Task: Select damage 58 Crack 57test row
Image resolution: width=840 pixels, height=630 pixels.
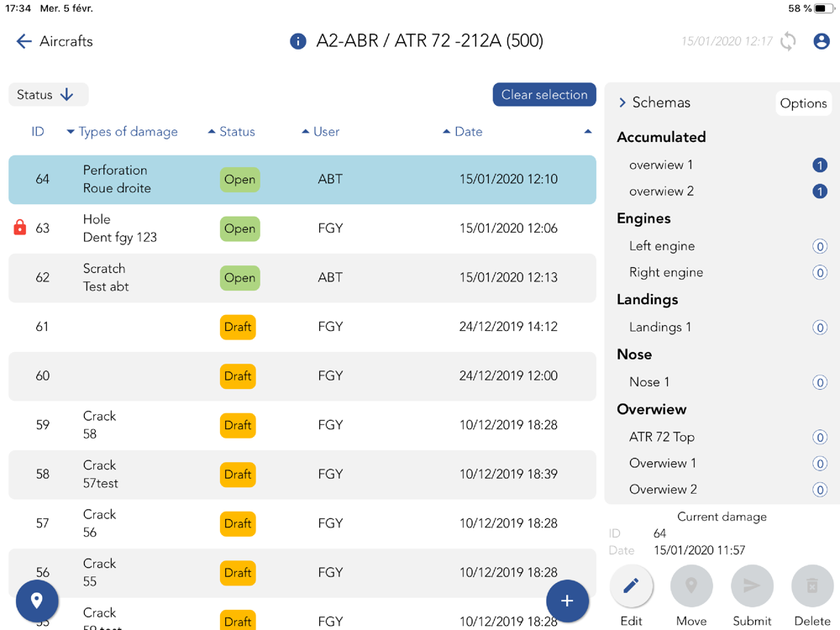Action: pyautogui.click(x=302, y=475)
